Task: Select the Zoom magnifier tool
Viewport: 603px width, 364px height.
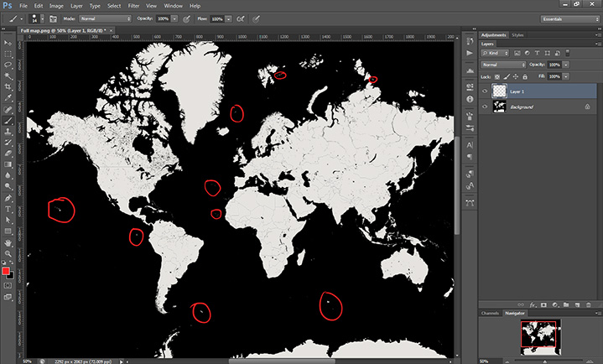Action: pos(8,252)
